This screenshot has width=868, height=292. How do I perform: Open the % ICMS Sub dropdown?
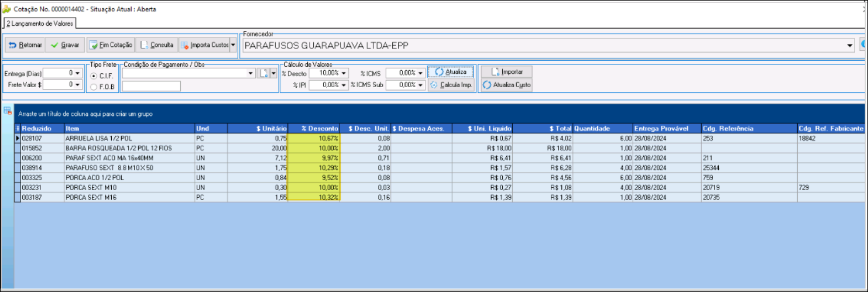pyautogui.click(x=421, y=85)
